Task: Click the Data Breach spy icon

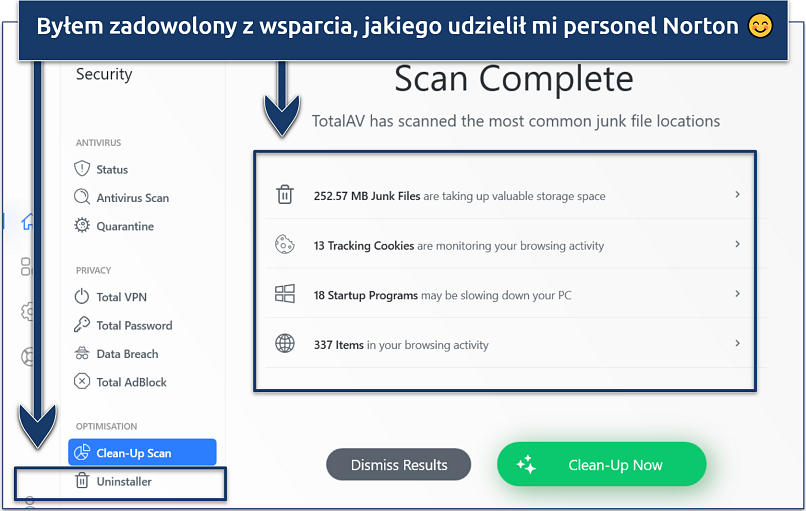Action: 83,354
